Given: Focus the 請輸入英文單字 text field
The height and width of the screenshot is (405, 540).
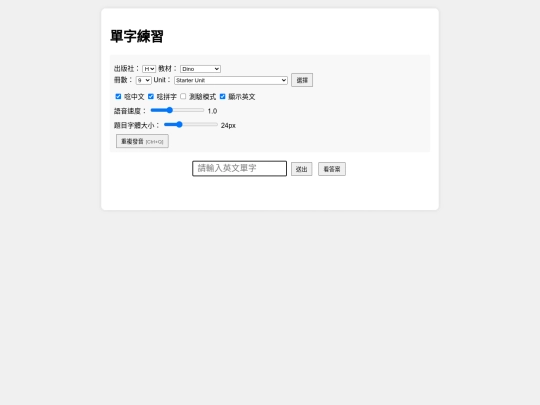Looking at the screenshot, I should pos(239,168).
